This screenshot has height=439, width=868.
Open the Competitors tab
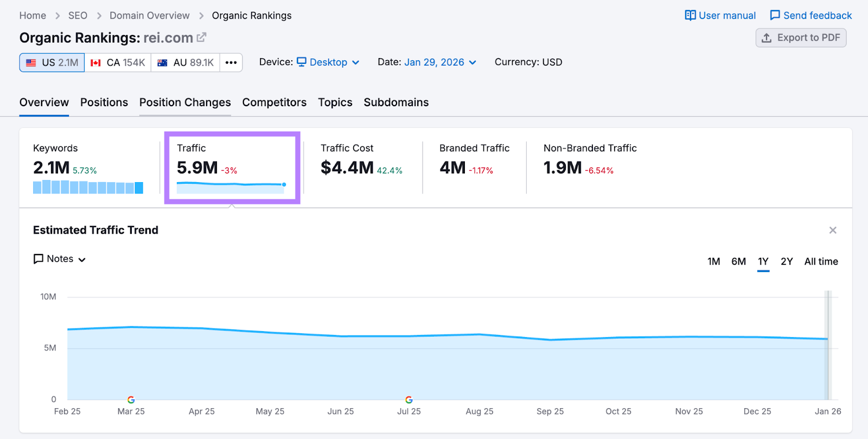point(274,102)
